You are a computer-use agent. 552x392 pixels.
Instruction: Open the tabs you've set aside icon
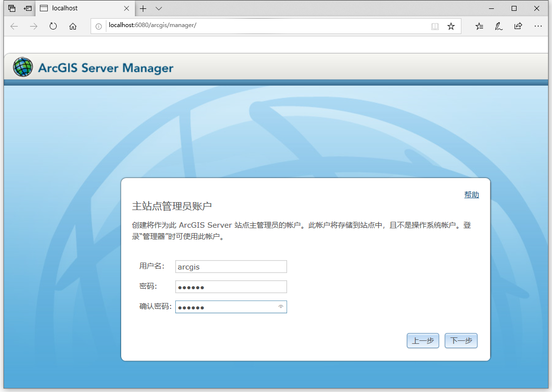pos(12,8)
